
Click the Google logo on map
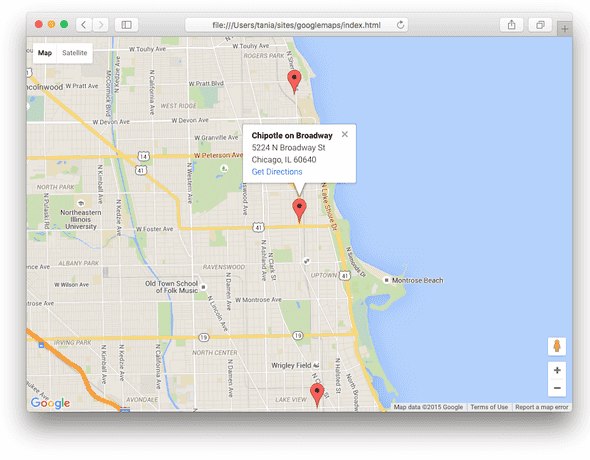(50, 403)
